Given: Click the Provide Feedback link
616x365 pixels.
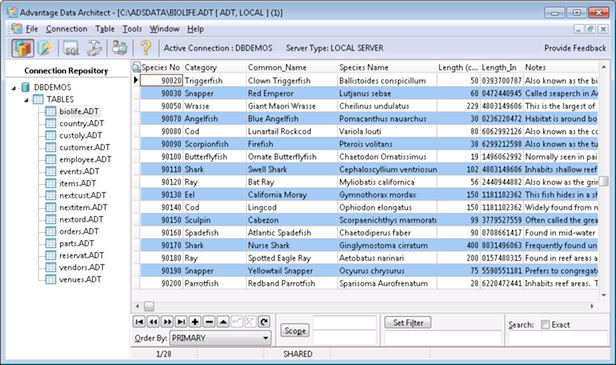Looking at the screenshot, I should pyautogui.click(x=575, y=48).
